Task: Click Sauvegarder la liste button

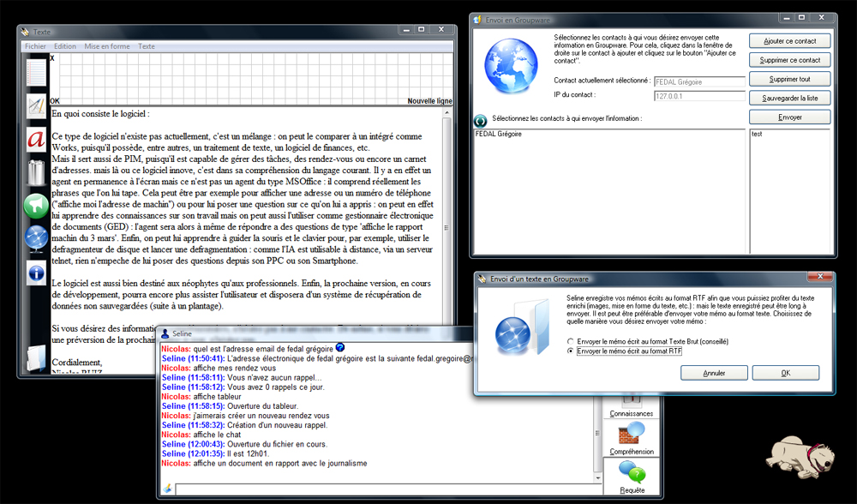Action: coord(790,99)
